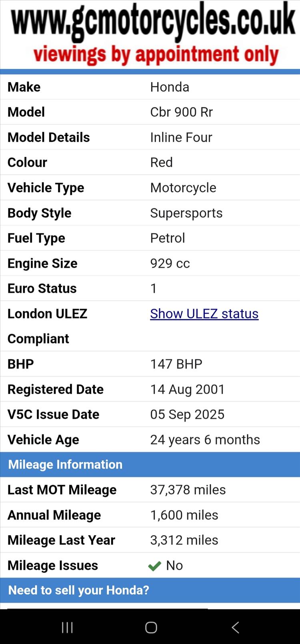
Task: Tap the Need to sell your Honda header
Action: point(78,590)
